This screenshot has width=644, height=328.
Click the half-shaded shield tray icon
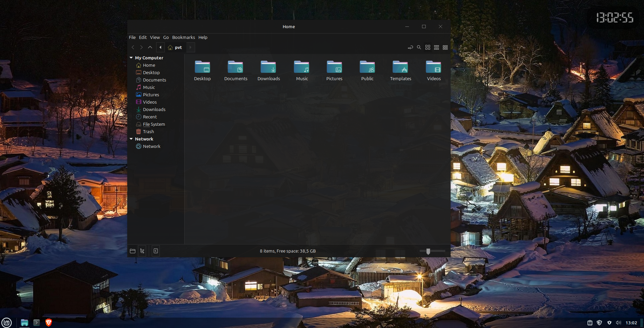[x=599, y=323]
